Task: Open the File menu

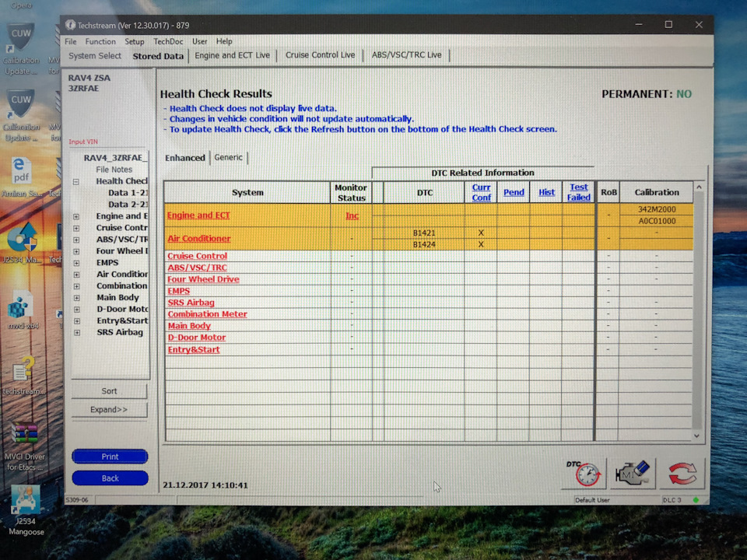Action: [x=71, y=41]
